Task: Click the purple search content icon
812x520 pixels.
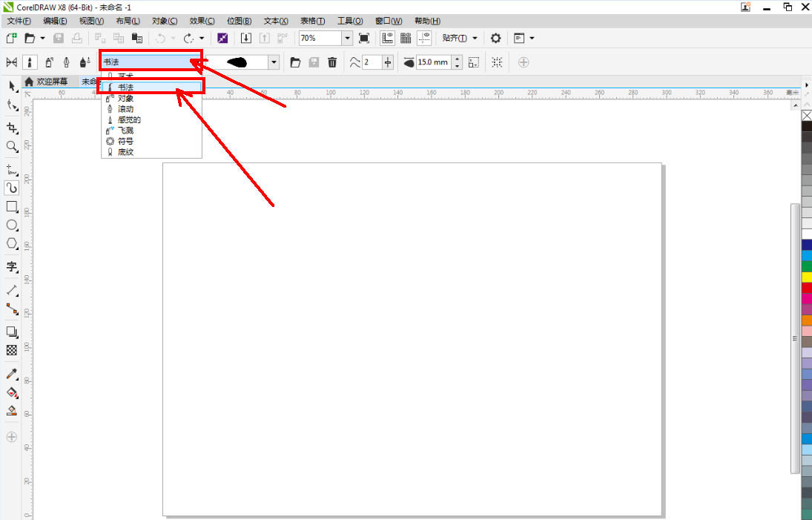Action: tap(222, 38)
